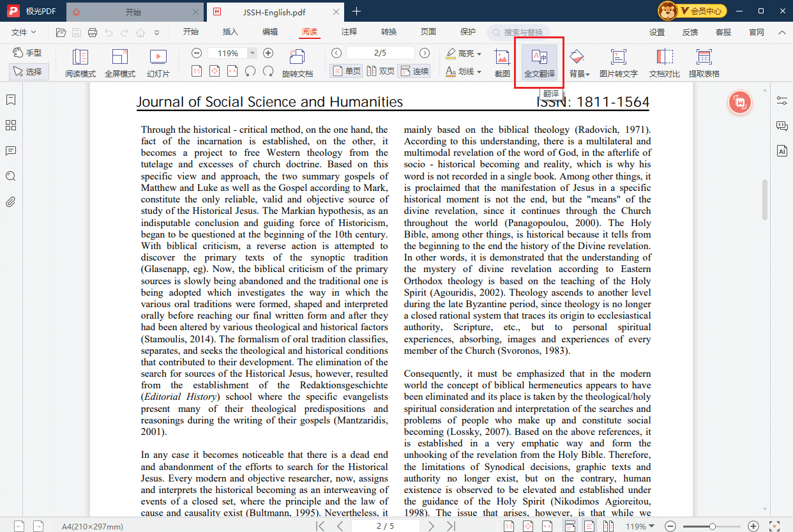793x532 pixels.
Task: Select the 图片转文字 OCR tool
Action: tap(618, 63)
